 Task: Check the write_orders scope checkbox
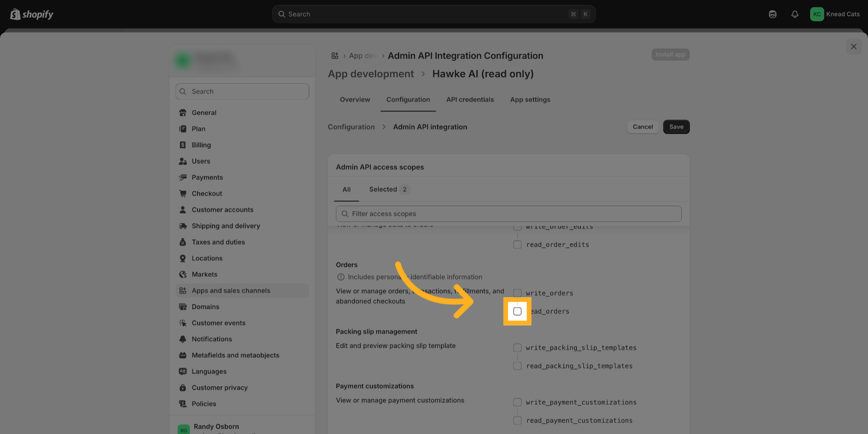point(517,293)
